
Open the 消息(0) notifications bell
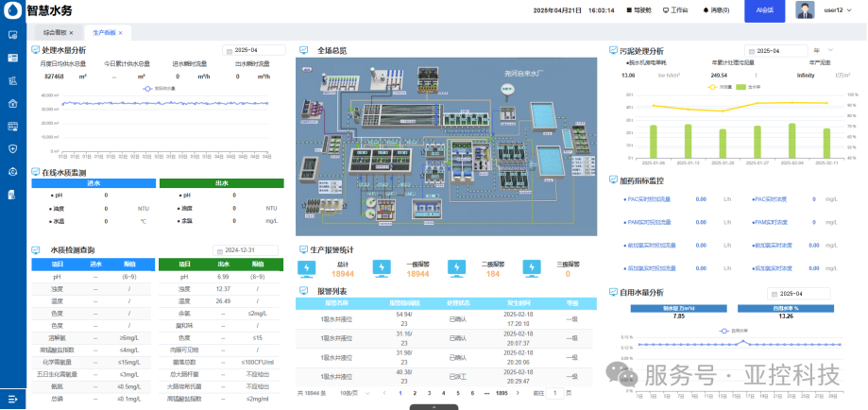pyautogui.click(x=715, y=10)
